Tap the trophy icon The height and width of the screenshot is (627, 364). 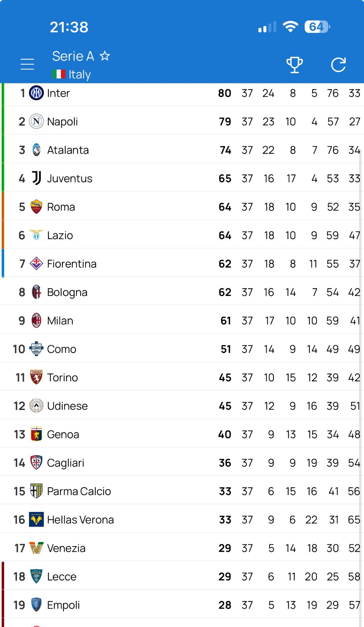click(294, 64)
